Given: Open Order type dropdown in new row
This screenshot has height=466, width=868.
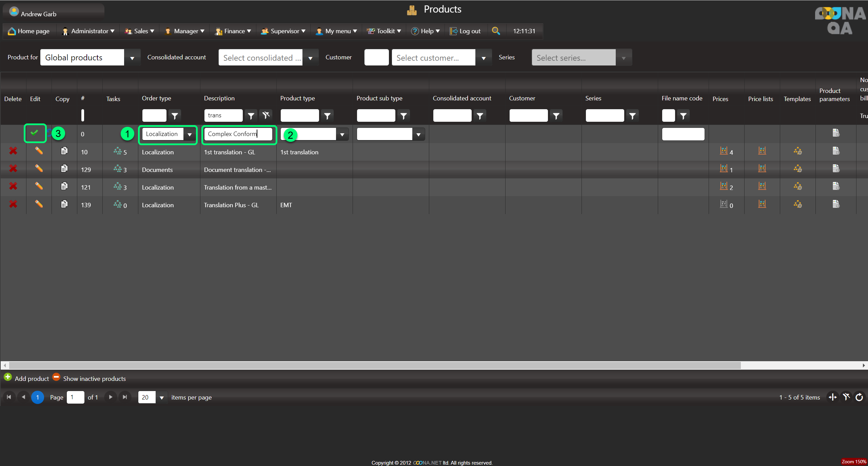Looking at the screenshot, I should [190, 134].
